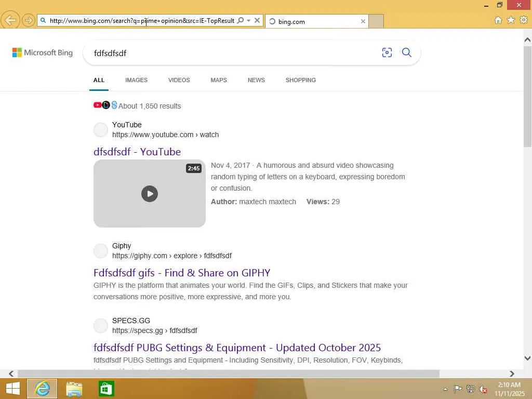Show hidden tray icons arrow
This screenshot has height=399, width=532.
point(445,389)
